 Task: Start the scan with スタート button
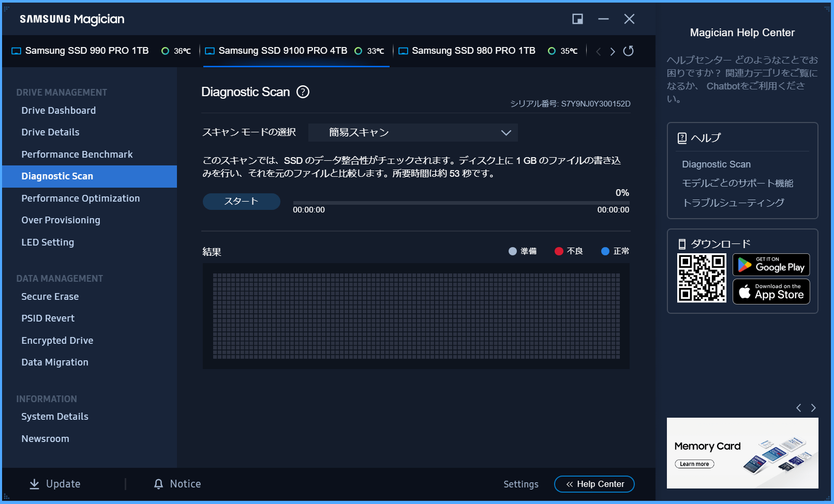coord(242,202)
